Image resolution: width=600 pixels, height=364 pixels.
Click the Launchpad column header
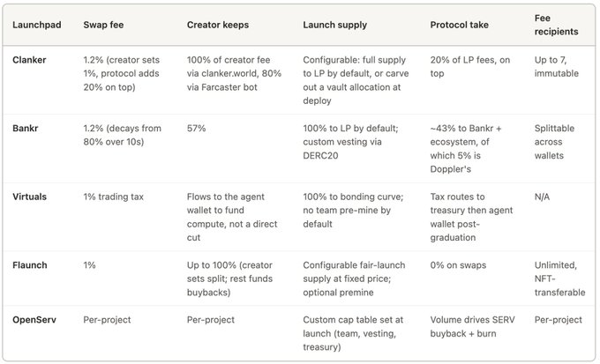pyautogui.click(x=37, y=25)
